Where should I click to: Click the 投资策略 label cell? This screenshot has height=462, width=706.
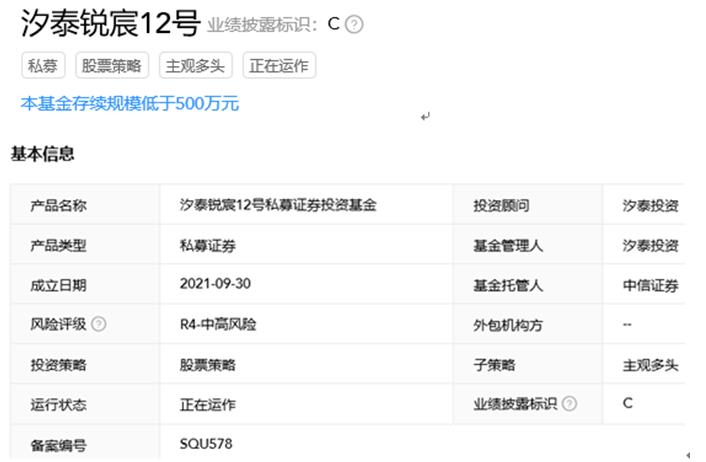(x=85, y=364)
